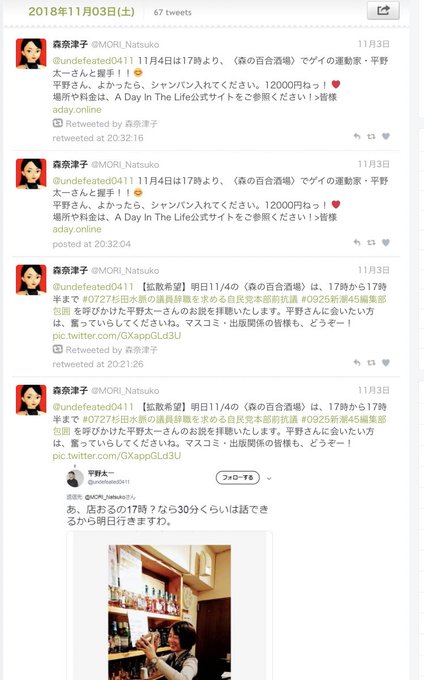Retweet the tweet retweeted at 20:21:26

tap(371, 363)
